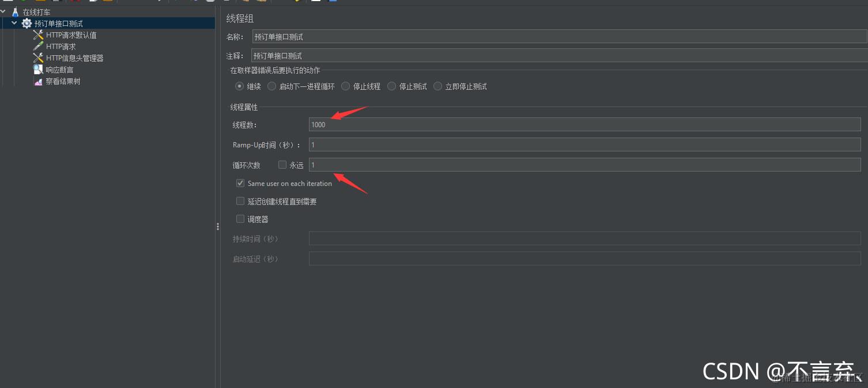Screen dimensions: 868x388
Task: Click the 循环次数 loop count field
Action: [585, 165]
